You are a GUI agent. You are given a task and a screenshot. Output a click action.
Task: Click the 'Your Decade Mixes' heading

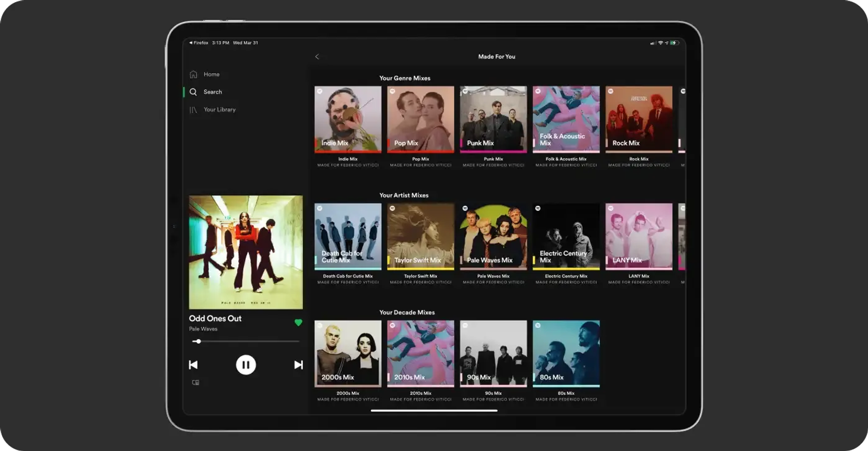pos(407,312)
